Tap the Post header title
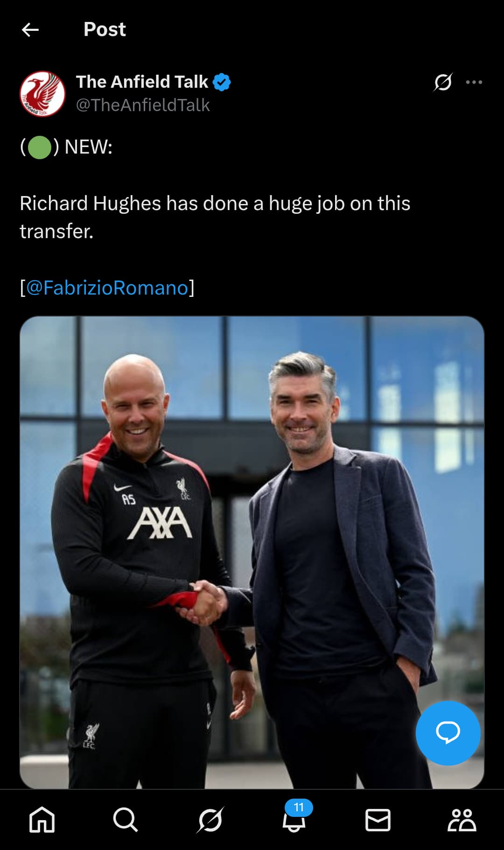504x850 pixels. (x=105, y=29)
